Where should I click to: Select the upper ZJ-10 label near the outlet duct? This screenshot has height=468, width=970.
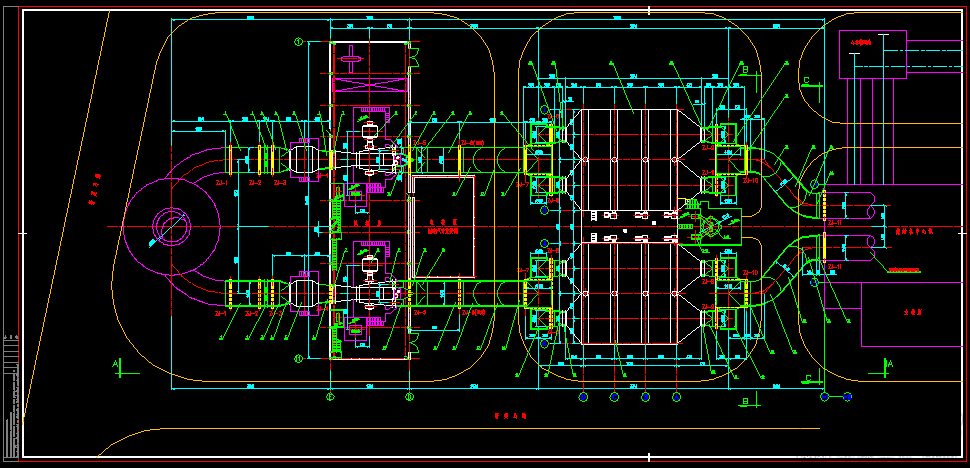[x=751, y=181]
